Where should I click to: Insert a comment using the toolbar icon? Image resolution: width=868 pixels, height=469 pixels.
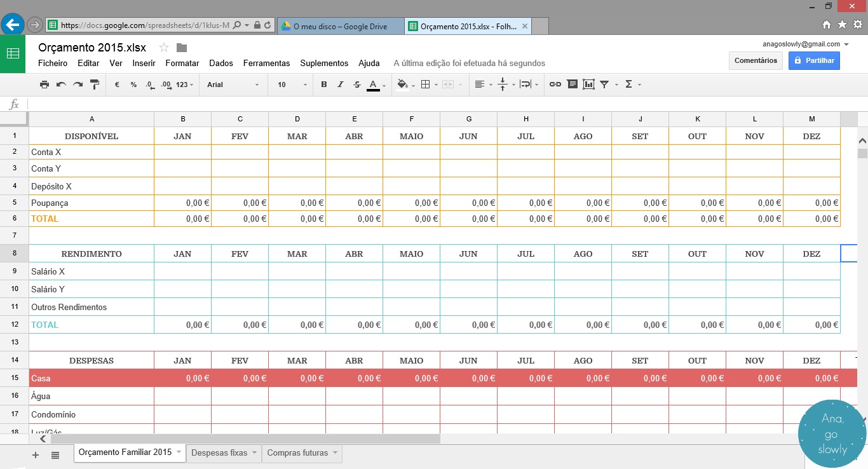point(572,85)
